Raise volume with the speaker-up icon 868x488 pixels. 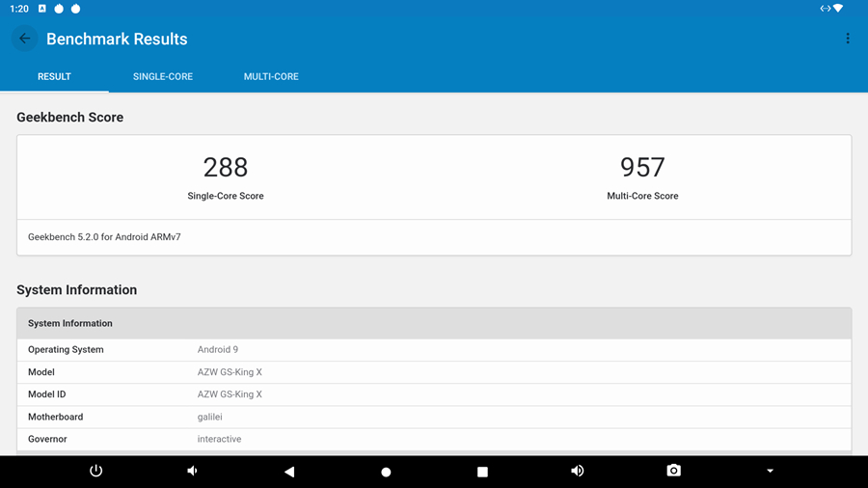pyautogui.click(x=578, y=471)
